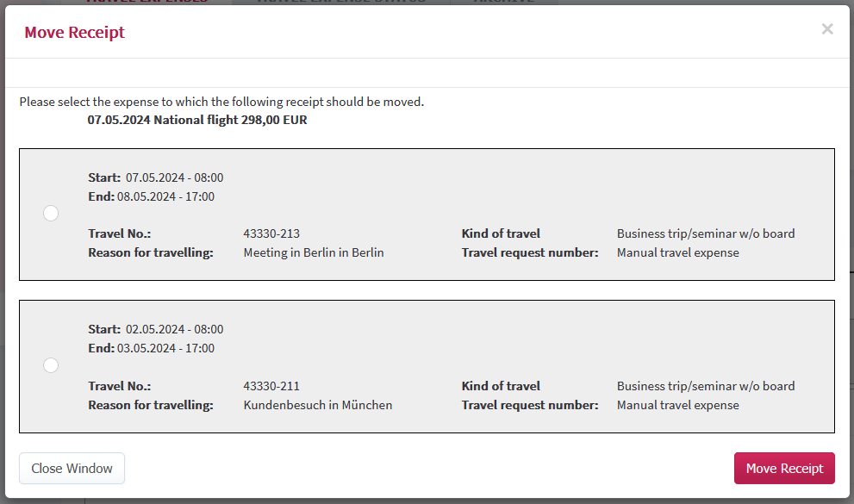Click Manual travel expense in München card
Image resolution: width=854 pixels, height=504 pixels.
coord(678,405)
